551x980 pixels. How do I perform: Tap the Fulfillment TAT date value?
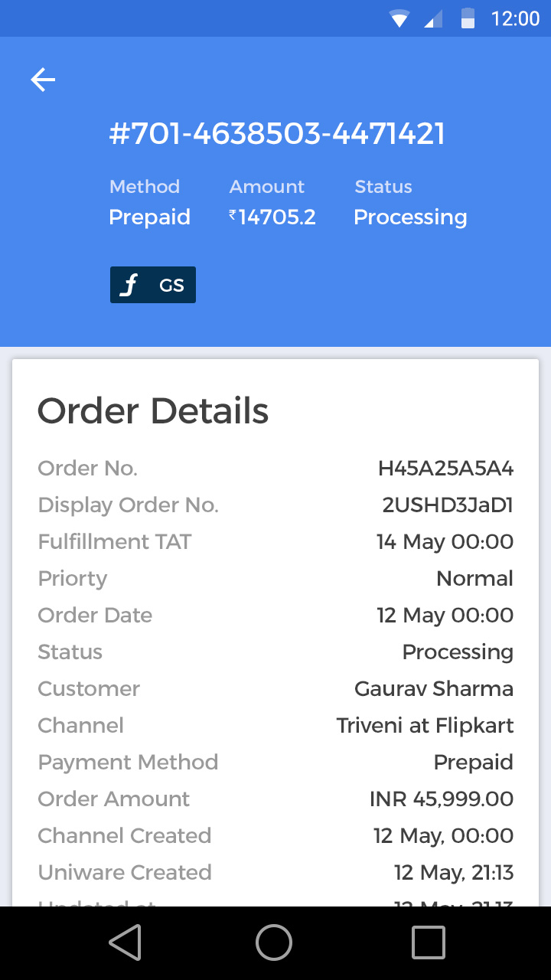click(x=445, y=542)
